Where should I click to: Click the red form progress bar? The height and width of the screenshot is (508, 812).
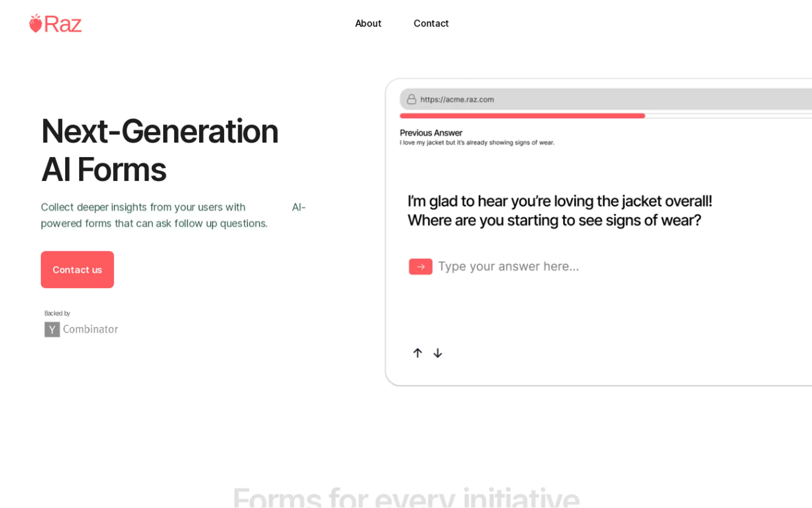click(522, 115)
